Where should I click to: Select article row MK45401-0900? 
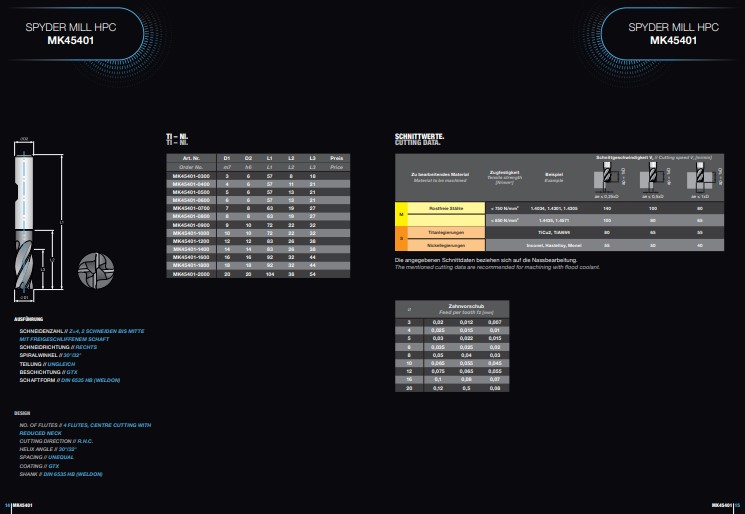[x=258, y=225]
